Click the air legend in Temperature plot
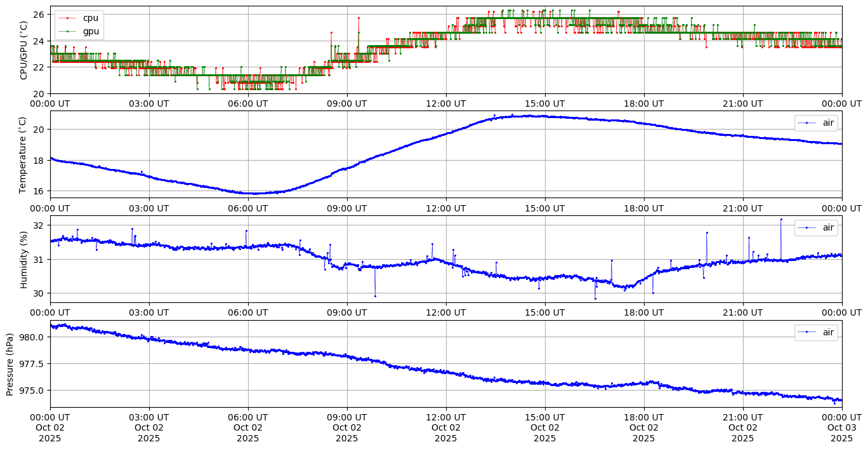Screen dimensions: 868x449 (x=816, y=123)
